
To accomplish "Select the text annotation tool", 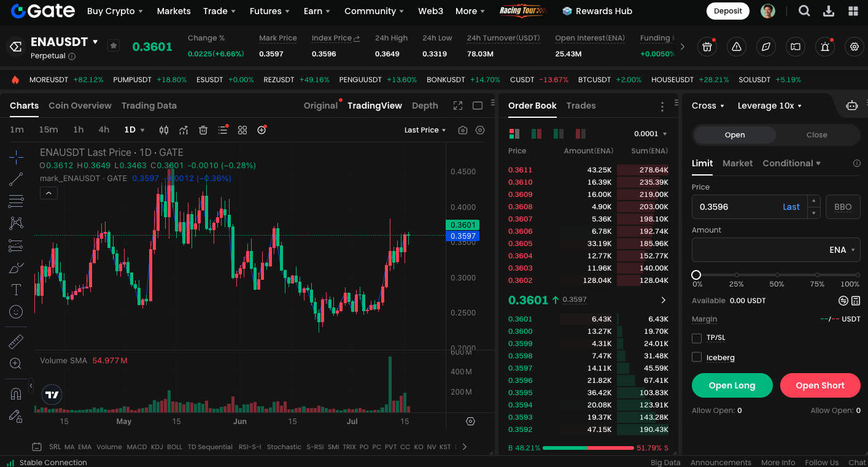I will click(17, 290).
